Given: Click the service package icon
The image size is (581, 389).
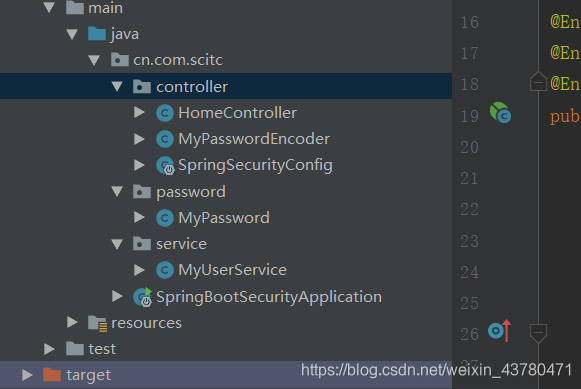Looking at the screenshot, I should [142, 244].
